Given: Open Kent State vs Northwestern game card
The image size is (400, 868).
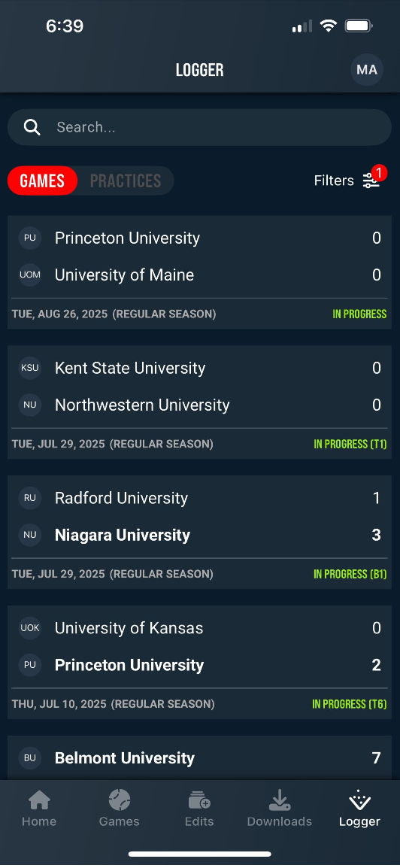Looking at the screenshot, I should (199, 402).
